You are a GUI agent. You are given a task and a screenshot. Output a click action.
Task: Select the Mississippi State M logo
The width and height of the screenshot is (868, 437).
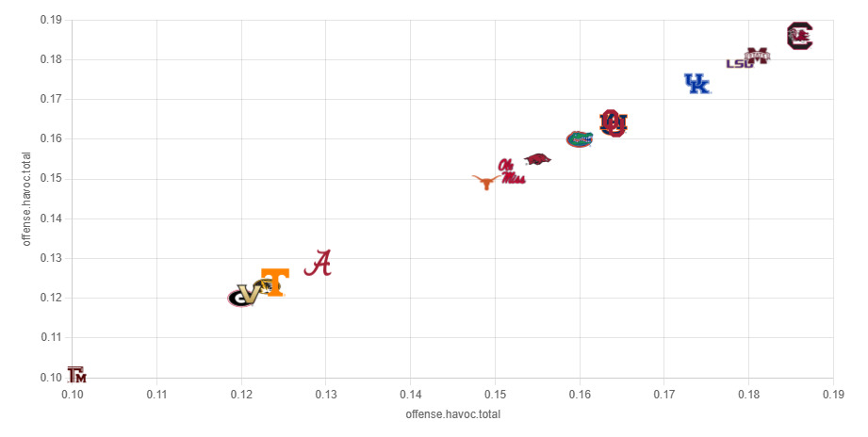[758, 56]
